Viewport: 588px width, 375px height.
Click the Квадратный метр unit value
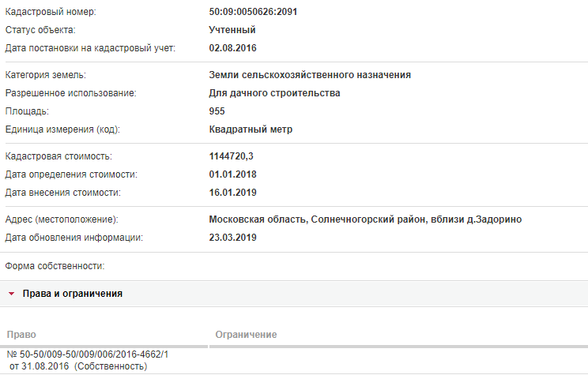click(x=251, y=129)
